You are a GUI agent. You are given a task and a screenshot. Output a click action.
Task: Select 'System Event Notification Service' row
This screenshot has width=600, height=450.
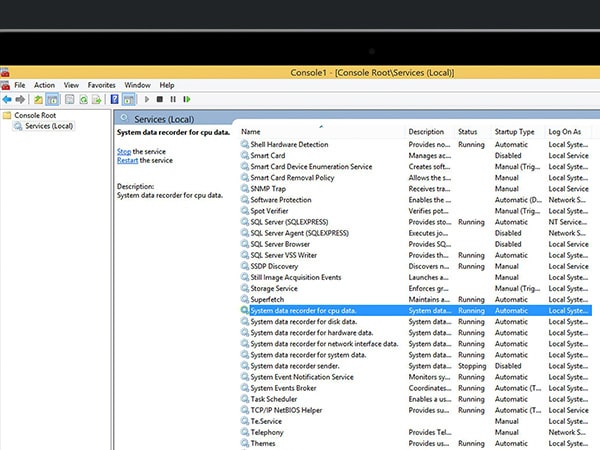[x=416, y=377]
